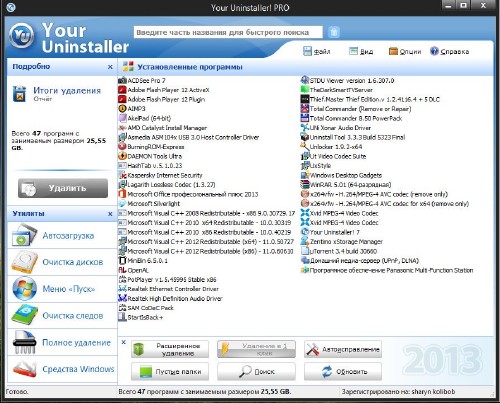Image resolution: width=500 pixels, height=403 pixels.
Task: Launch the Очистка следов trace eraser
Action: coord(62,315)
